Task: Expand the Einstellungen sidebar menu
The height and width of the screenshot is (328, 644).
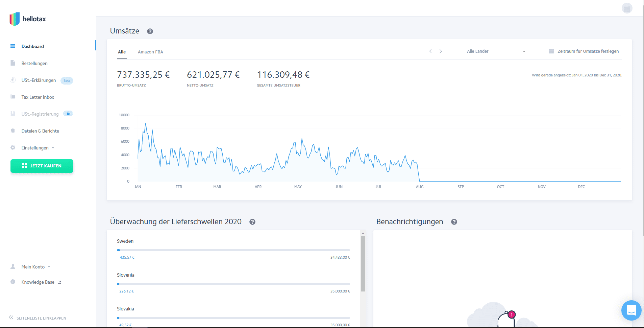Action: (x=38, y=148)
